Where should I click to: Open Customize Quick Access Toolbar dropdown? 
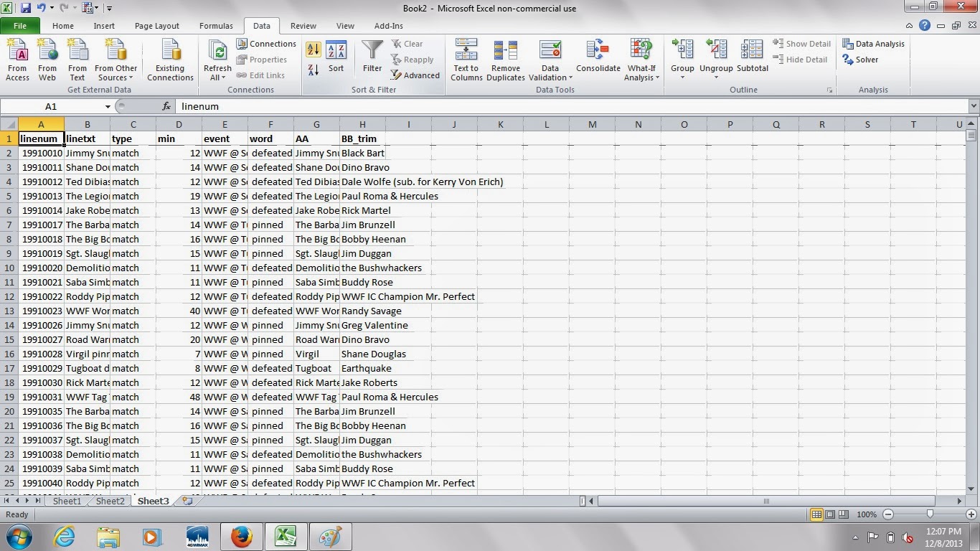point(109,8)
